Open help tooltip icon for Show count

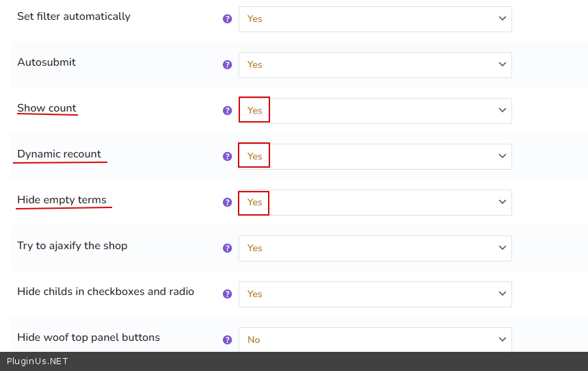coord(228,111)
